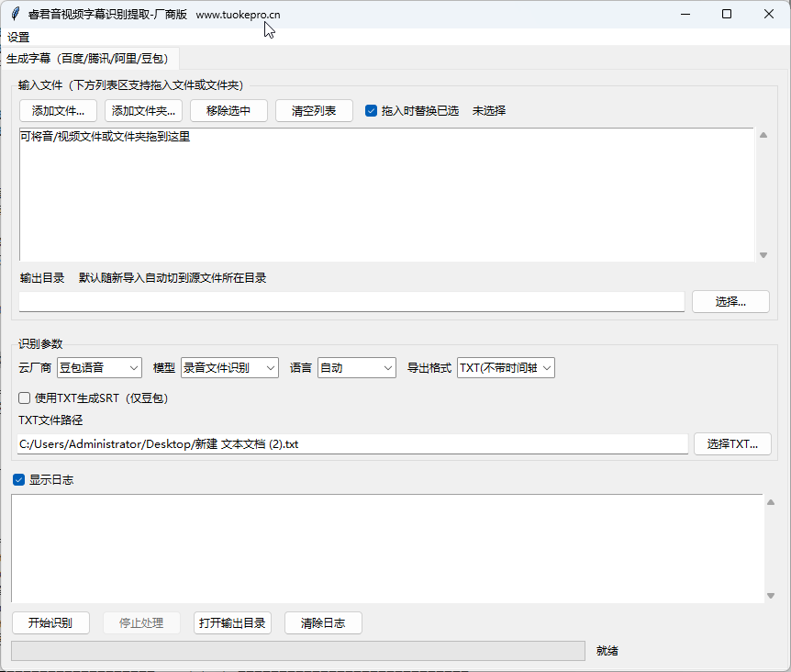Image resolution: width=791 pixels, height=672 pixels.
Task: Minimize the window
Action: click(x=685, y=14)
